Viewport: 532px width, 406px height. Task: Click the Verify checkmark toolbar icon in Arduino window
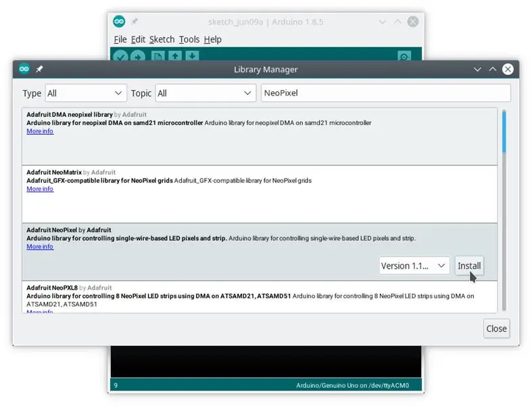(x=120, y=55)
